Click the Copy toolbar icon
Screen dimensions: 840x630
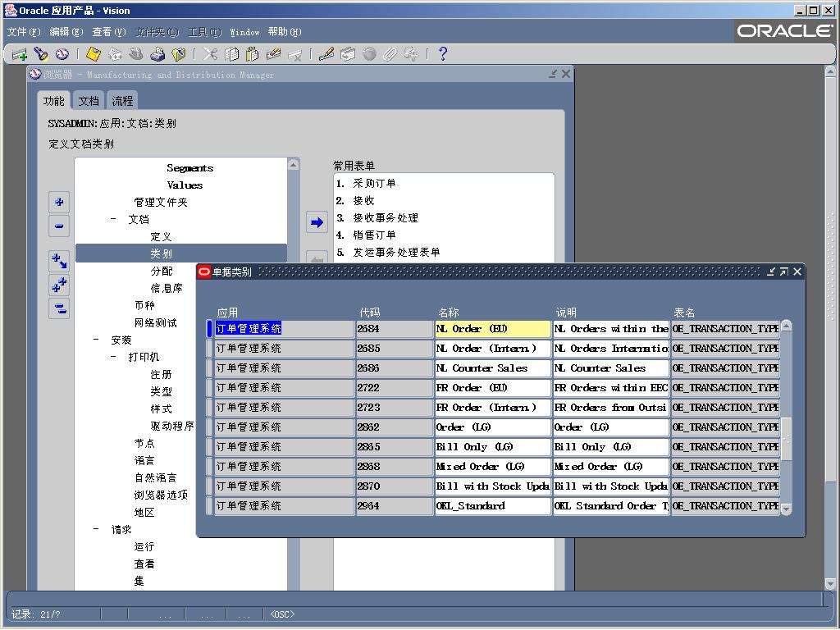[231, 54]
